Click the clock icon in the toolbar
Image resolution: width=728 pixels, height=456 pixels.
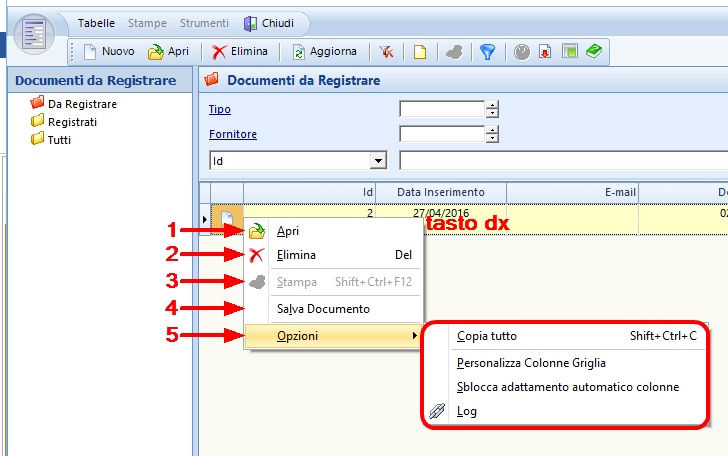point(522,52)
